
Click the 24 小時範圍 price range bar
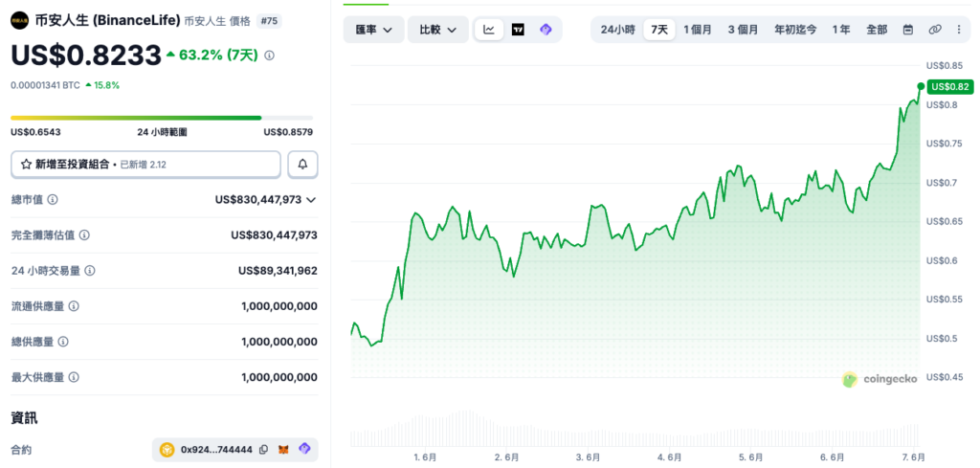[162, 118]
